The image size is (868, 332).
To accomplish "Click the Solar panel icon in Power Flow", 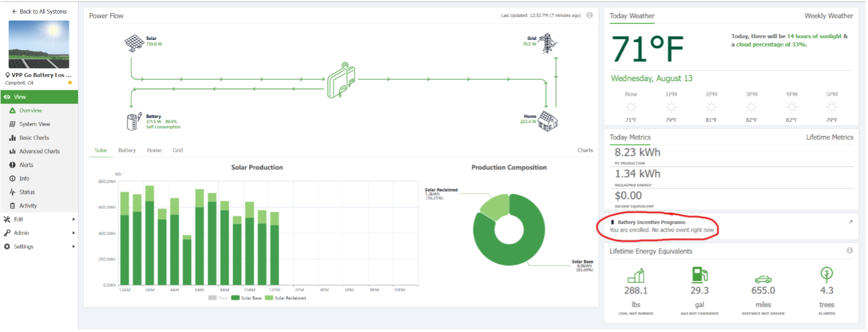I will pos(134,44).
